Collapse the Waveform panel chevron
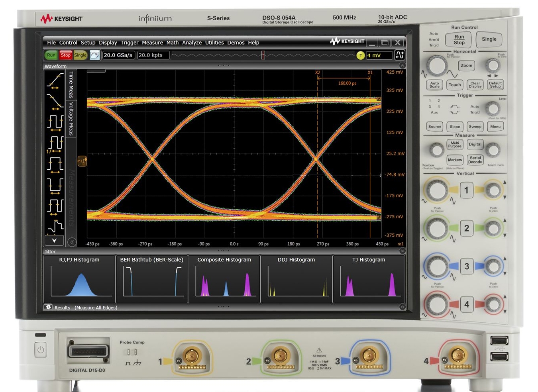The width and height of the screenshot is (538, 392). [402, 66]
